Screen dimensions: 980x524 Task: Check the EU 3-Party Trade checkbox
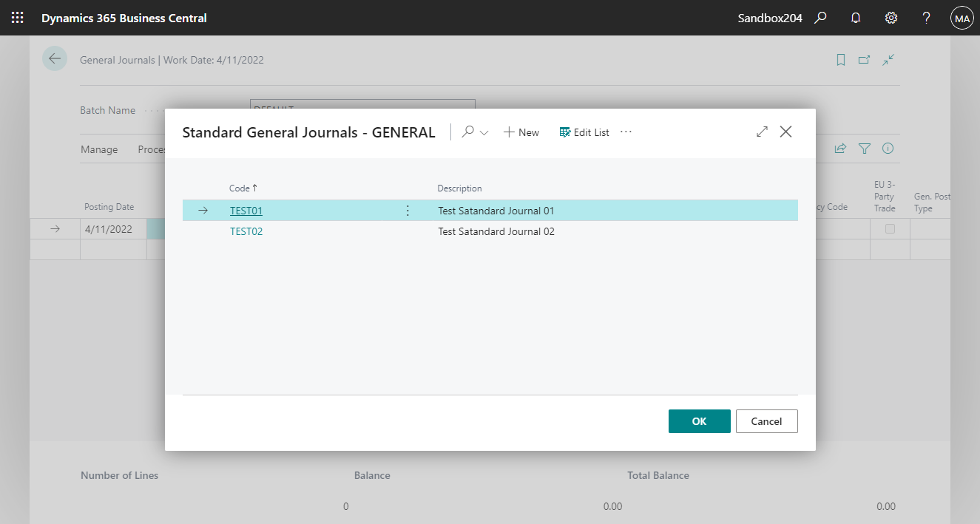pos(889,228)
